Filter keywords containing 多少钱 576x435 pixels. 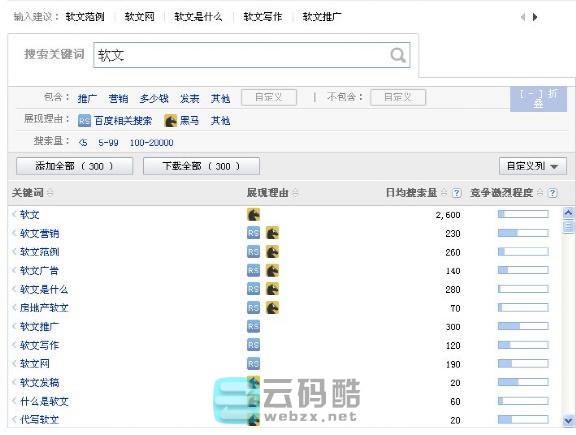(154, 98)
